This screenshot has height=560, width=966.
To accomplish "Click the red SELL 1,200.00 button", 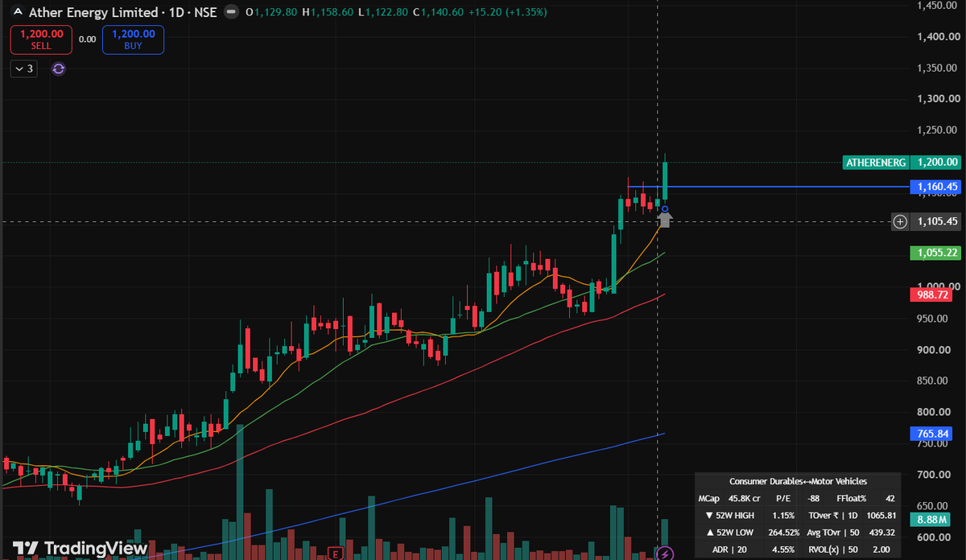I will pos(41,39).
